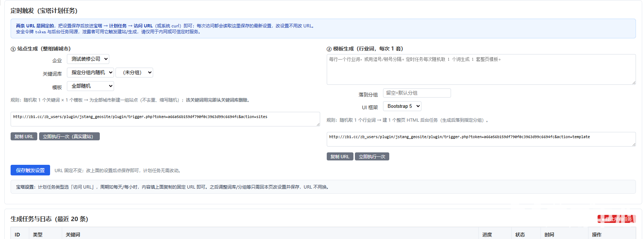Click the 企业 field label
This screenshot has width=644, height=239.
[57, 60]
